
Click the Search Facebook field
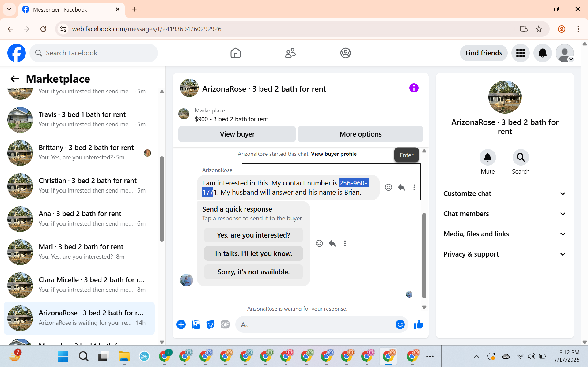pos(94,53)
